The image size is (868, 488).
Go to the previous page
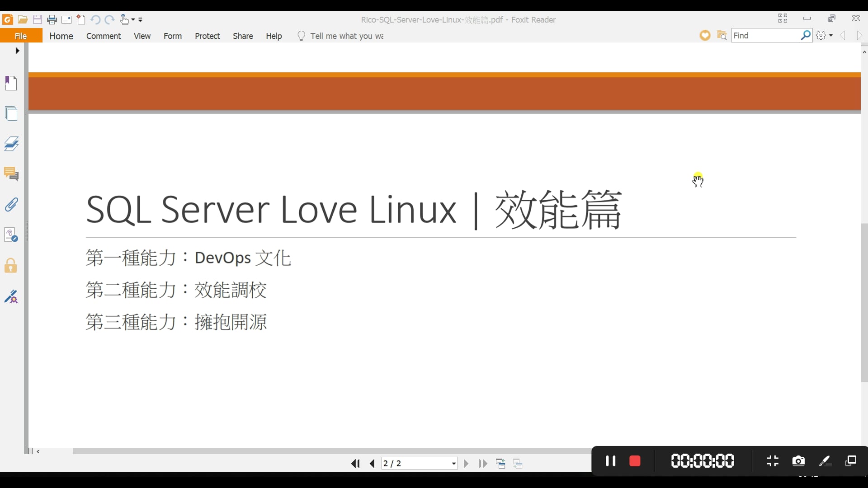tap(372, 464)
